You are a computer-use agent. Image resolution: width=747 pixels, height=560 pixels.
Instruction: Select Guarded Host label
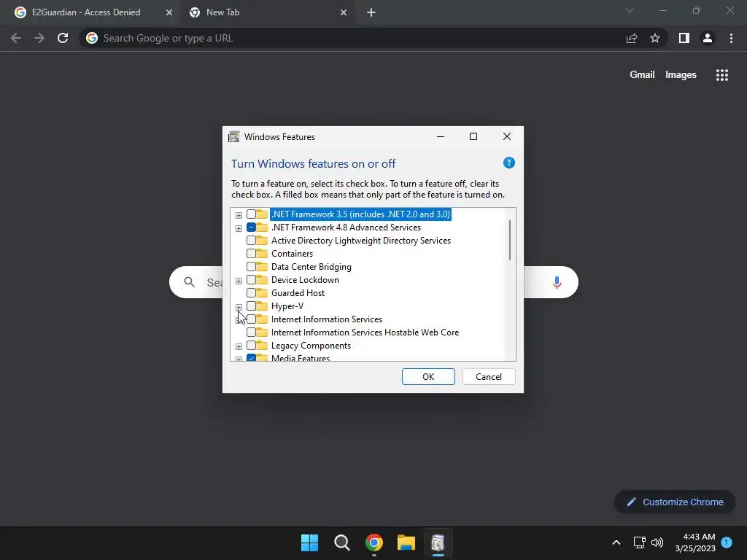point(298,293)
